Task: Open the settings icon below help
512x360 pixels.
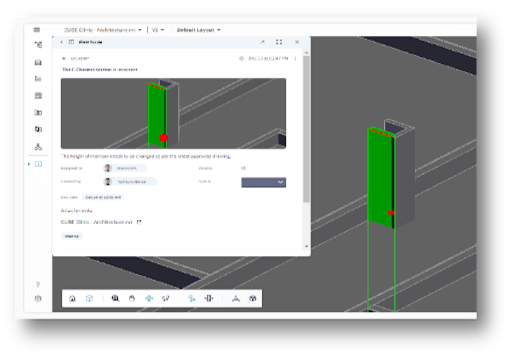Action: click(x=38, y=298)
